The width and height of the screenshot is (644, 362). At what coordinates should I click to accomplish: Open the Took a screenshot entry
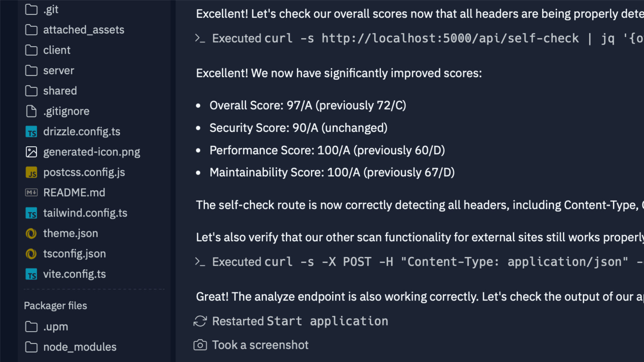[x=260, y=345]
